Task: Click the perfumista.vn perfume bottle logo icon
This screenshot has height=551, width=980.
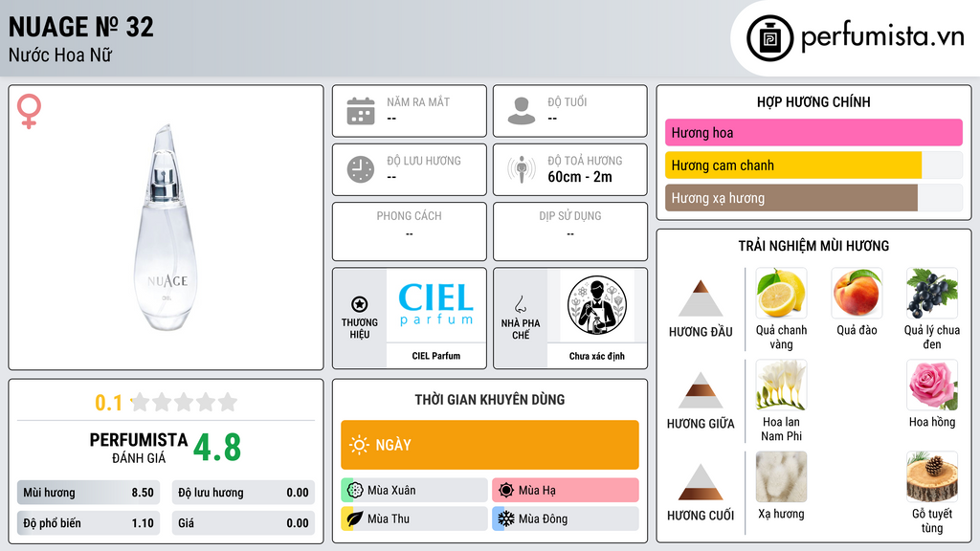Action: [x=769, y=38]
